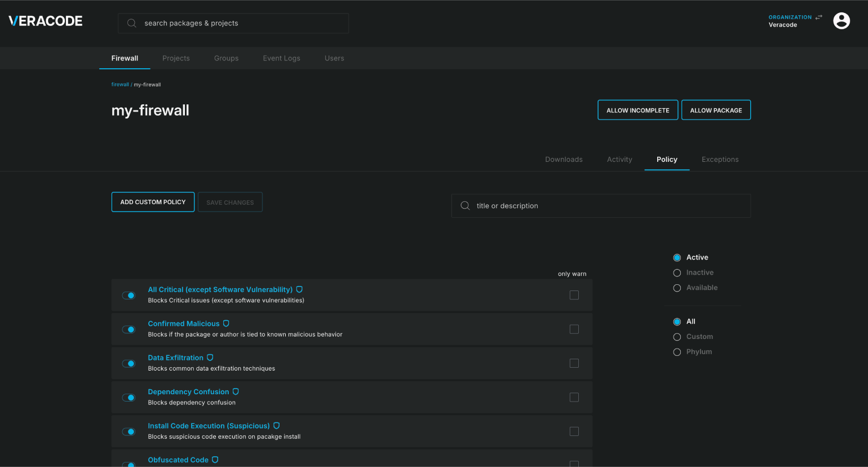
Task: Switch to the Policy sub-tab
Action: (x=667, y=160)
